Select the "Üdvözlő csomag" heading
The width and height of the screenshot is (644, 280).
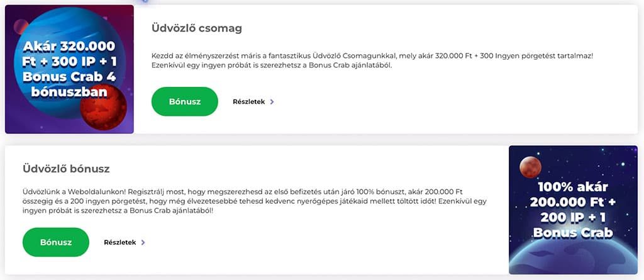point(197,28)
